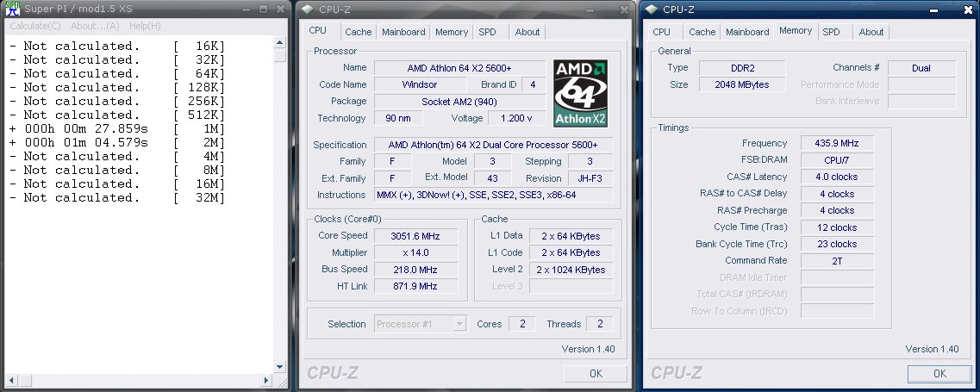This screenshot has height=392, width=980.
Task: Close the right CPU-Z Memory window
Action: [968, 9]
